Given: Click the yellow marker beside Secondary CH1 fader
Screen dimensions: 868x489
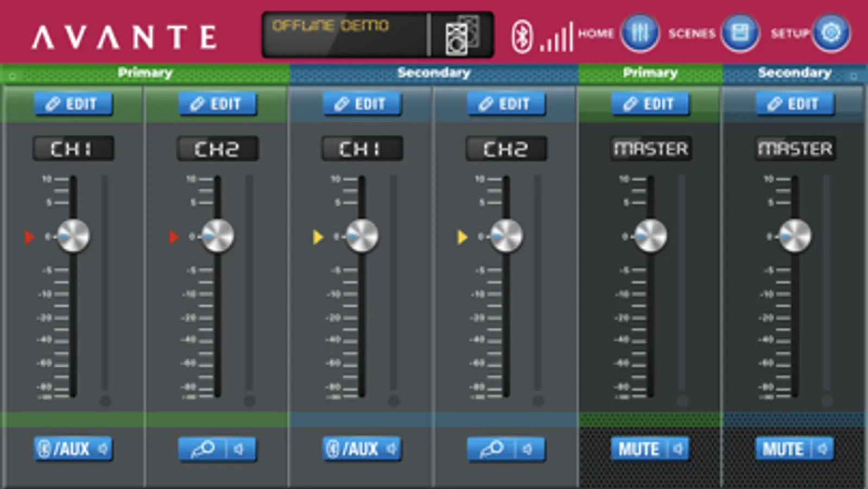Looking at the screenshot, I should (x=318, y=237).
